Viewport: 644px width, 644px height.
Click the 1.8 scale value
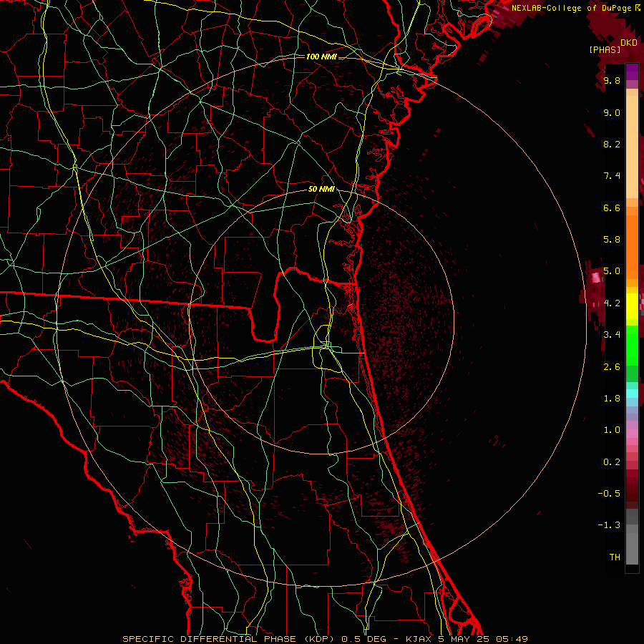tap(612, 398)
